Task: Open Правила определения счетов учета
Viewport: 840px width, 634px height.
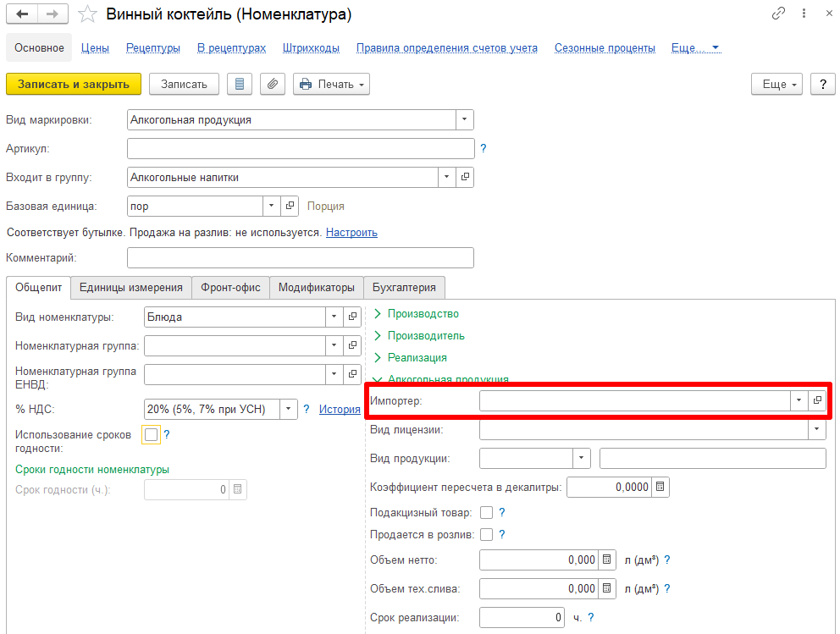Action: pos(447,48)
